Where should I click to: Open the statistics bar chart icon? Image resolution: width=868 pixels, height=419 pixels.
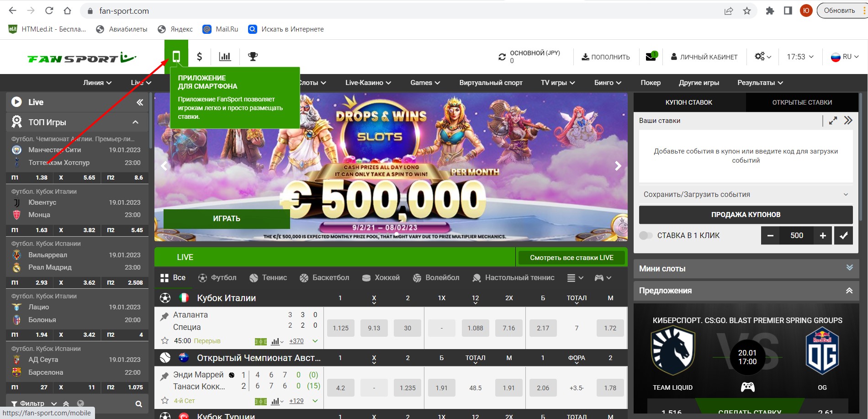click(x=225, y=57)
